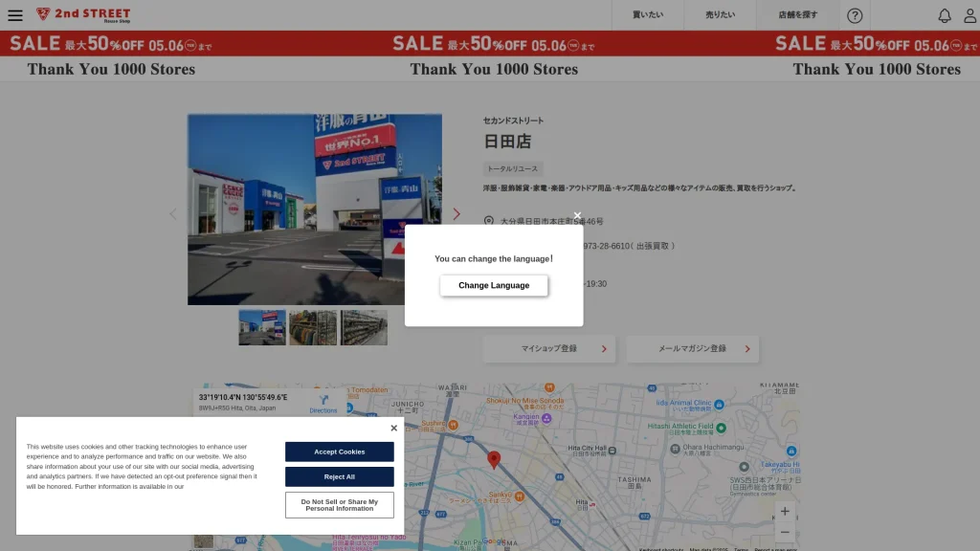Click center SALE 50% OFF banner

tap(494, 44)
